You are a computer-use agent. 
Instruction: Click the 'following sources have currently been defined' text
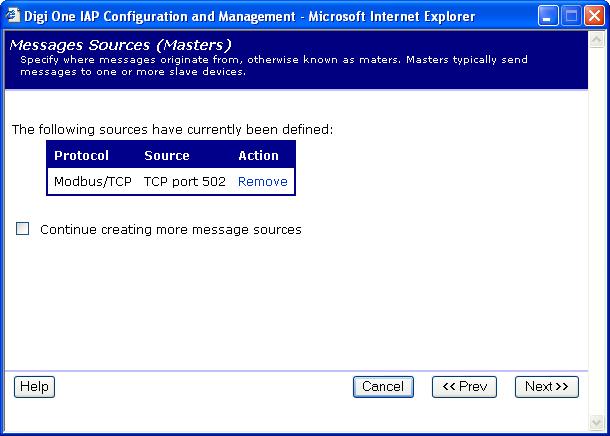tap(172, 129)
